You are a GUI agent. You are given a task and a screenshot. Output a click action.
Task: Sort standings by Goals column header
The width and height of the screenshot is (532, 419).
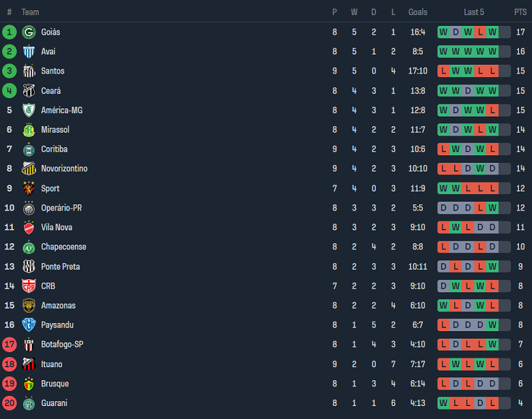pyautogui.click(x=417, y=12)
